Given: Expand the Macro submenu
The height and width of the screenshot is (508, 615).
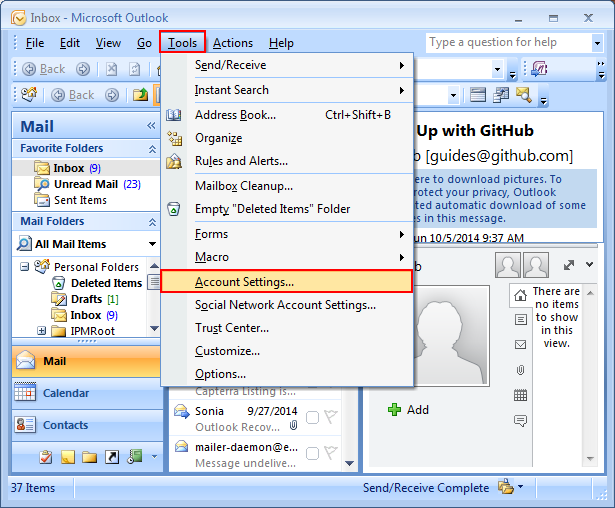Looking at the screenshot, I should [x=287, y=257].
